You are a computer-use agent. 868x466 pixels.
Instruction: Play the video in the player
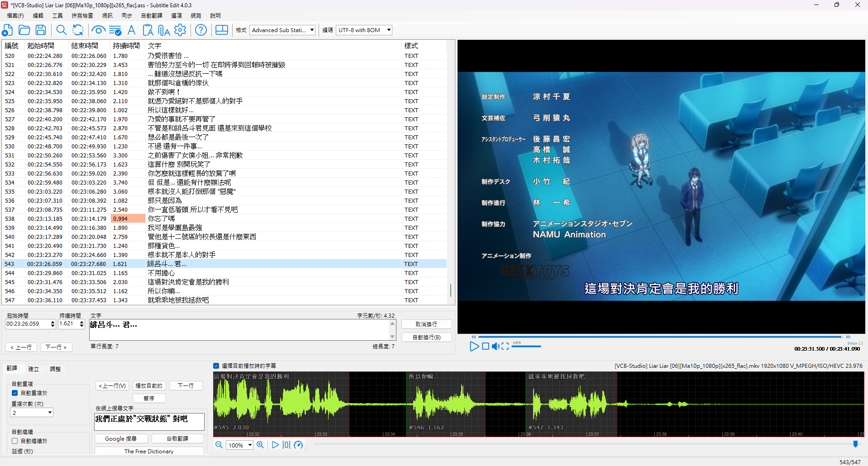474,347
